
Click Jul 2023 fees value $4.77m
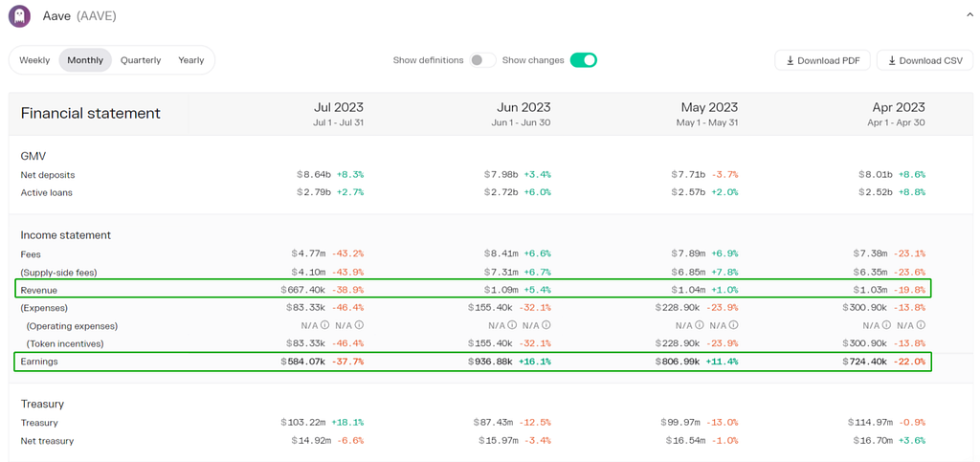click(309, 254)
